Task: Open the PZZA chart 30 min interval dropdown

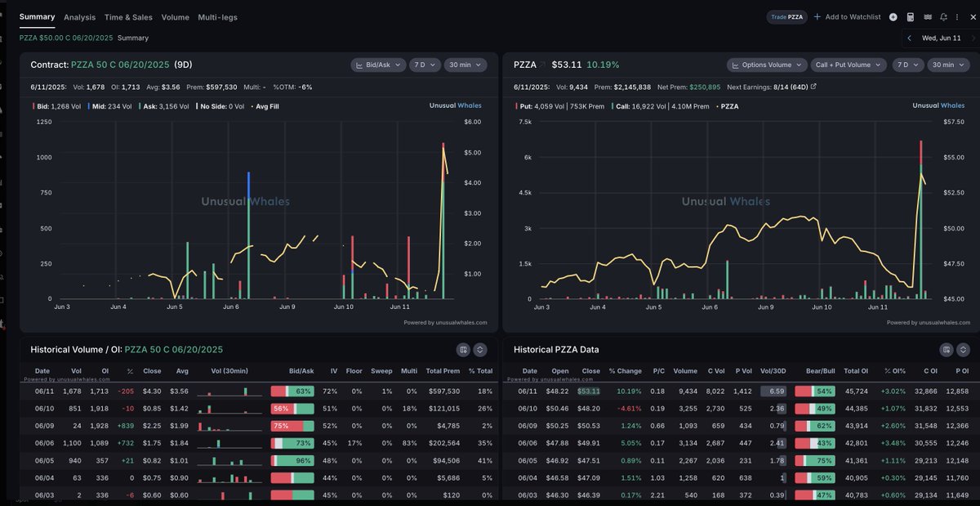Action: 950,65
